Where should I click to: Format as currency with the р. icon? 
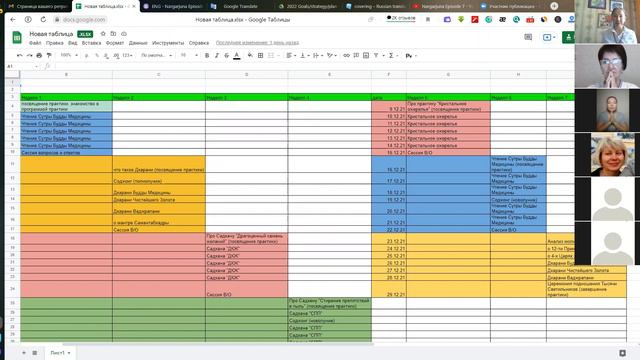[87, 56]
